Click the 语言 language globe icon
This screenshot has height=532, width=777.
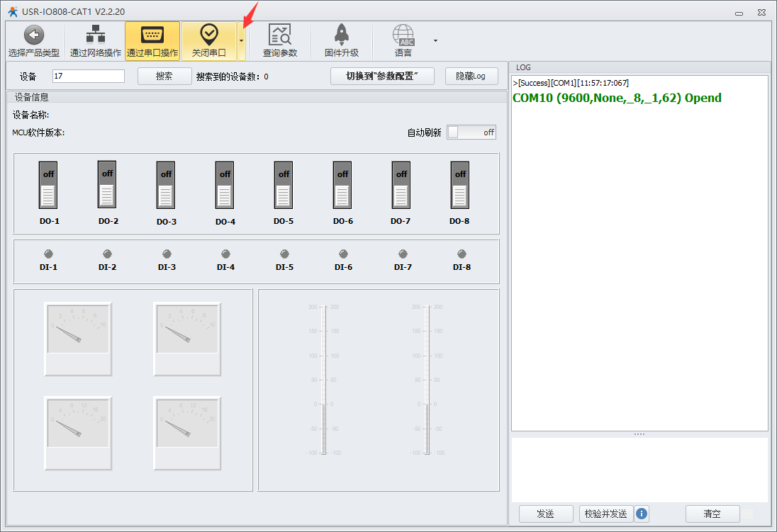[x=403, y=35]
